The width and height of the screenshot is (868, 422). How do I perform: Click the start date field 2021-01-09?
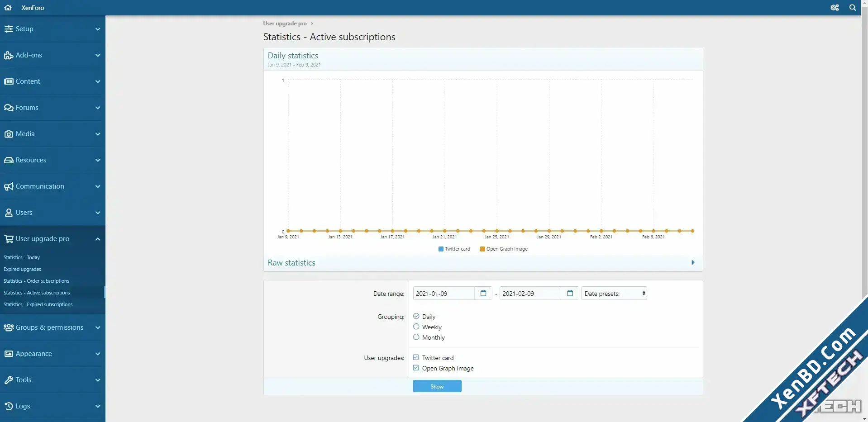pos(444,293)
